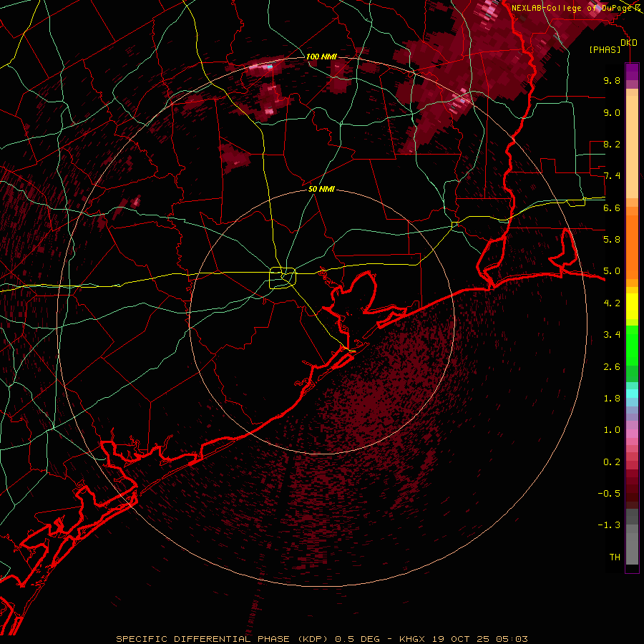Click the cyan segment of the color bar
Screen dimensions: 644x644
(x=632, y=394)
